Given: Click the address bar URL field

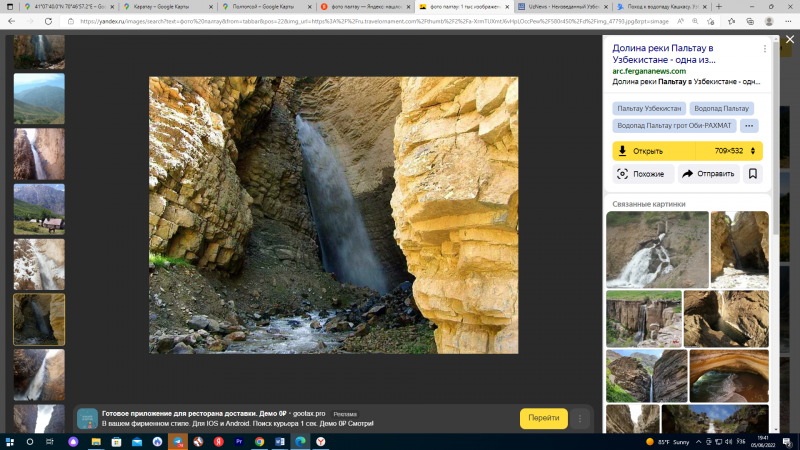Looking at the screenshot, I should 374,21.
